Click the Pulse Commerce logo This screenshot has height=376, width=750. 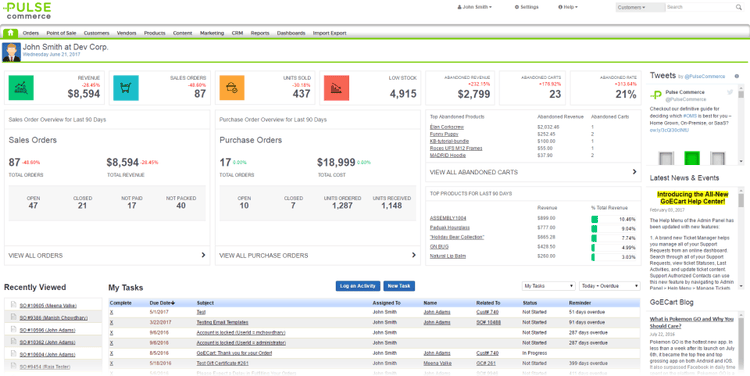coord(27,11)
